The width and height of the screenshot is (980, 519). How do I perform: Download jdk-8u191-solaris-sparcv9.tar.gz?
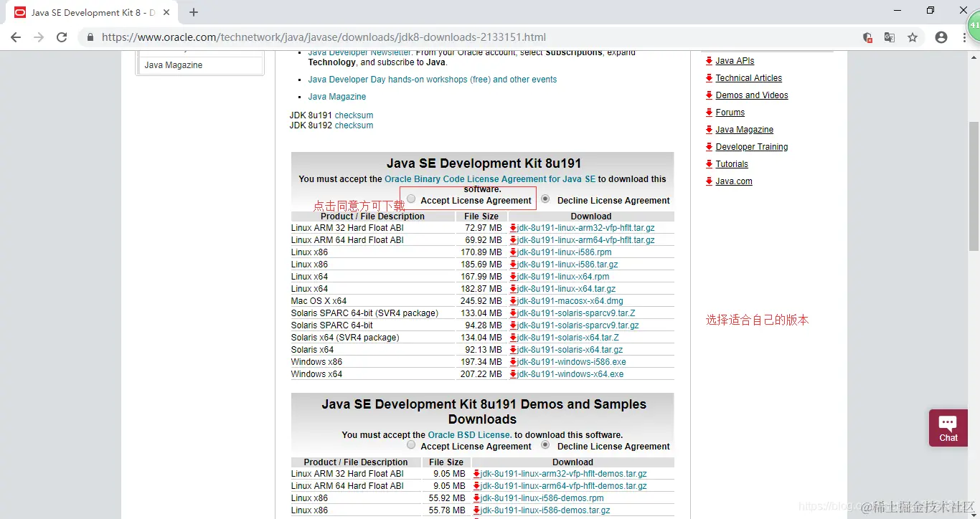pyautogui.click(x=578, y=325)
